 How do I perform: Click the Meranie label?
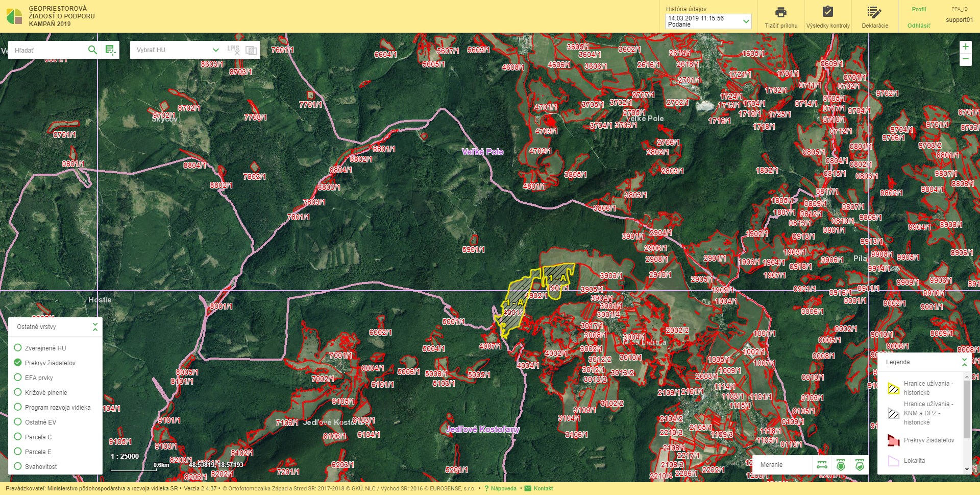[x=771, y=465]
